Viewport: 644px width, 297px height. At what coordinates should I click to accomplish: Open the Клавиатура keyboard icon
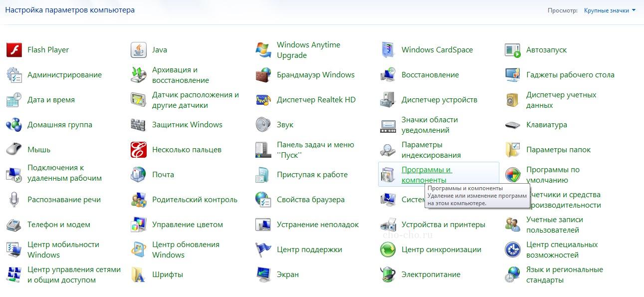click(512, 125)
